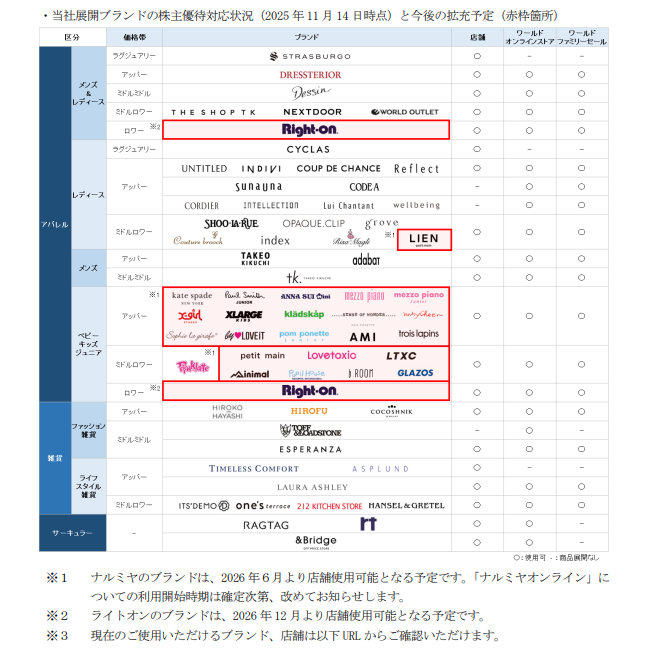Select the RAGTAG logo
The image size is (647, 653).
[266, 524]
